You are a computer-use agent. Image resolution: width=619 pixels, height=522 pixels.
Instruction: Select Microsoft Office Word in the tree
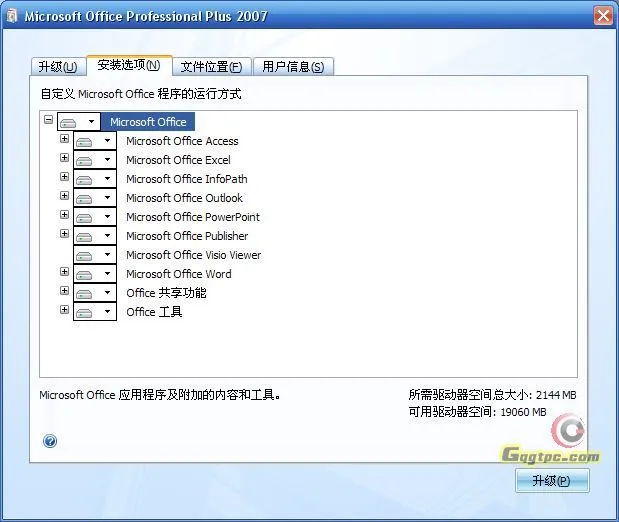(x=179, y=274)
